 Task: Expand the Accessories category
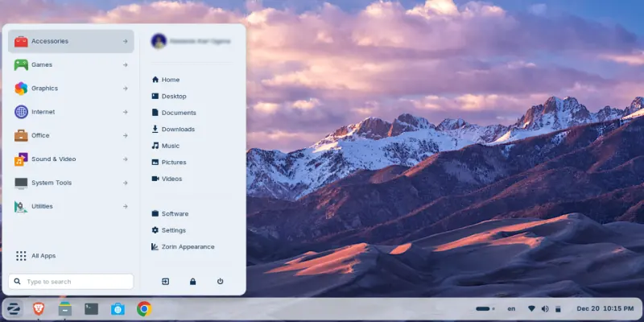[x=71, y=41]
